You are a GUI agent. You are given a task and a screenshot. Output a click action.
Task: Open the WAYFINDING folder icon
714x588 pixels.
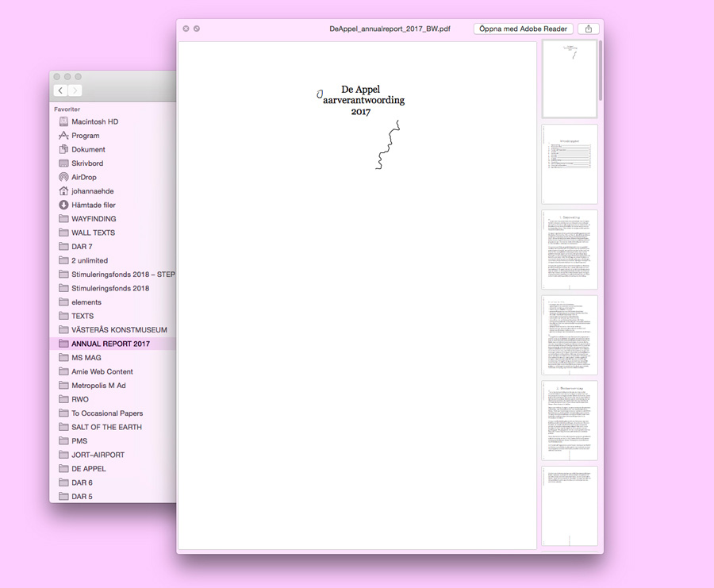point(63,219)
